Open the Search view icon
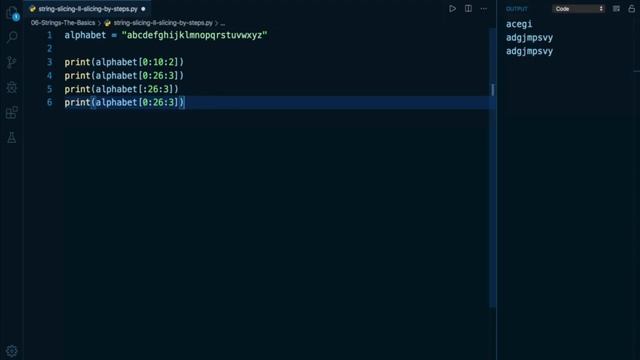Image resolution: width=640 pixels, height=360 pixels. click(12, 37)
